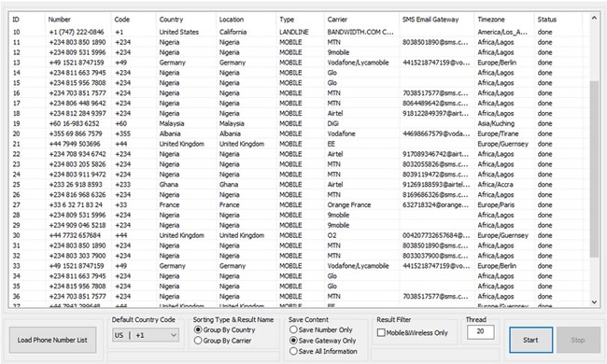Select number +233 26 918 8593
This screenshot has width=607, height=364.
76,185
